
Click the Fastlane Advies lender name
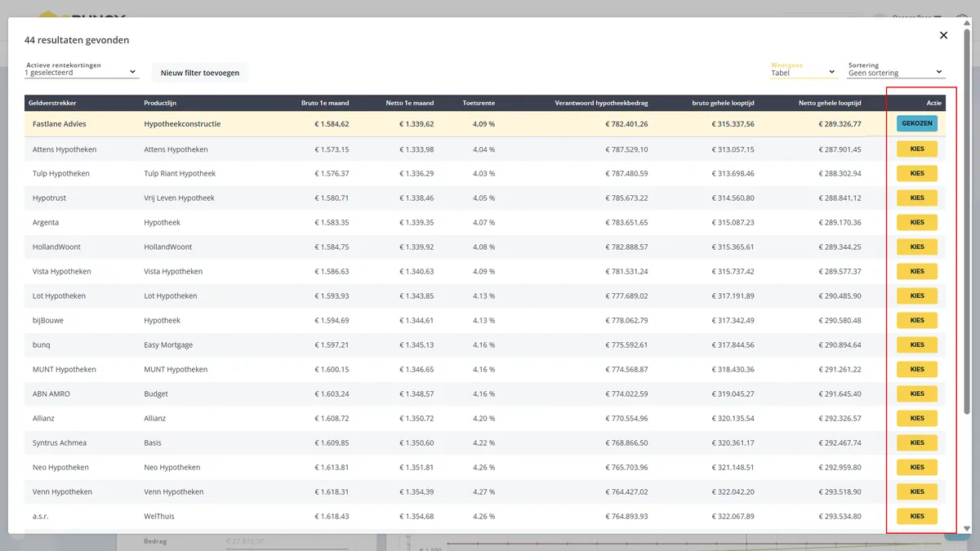60,124
